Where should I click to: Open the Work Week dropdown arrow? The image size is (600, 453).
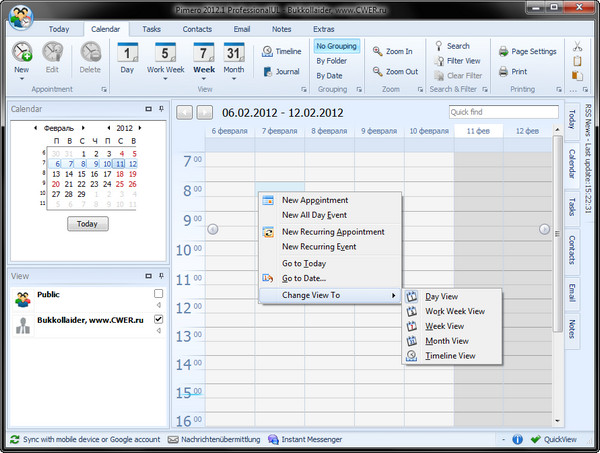click(165, 78)
